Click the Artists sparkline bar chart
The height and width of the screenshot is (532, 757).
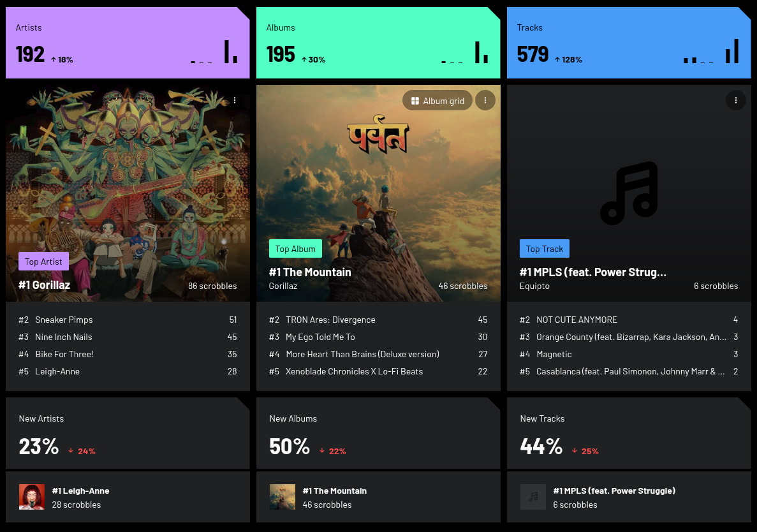(214, 52)
